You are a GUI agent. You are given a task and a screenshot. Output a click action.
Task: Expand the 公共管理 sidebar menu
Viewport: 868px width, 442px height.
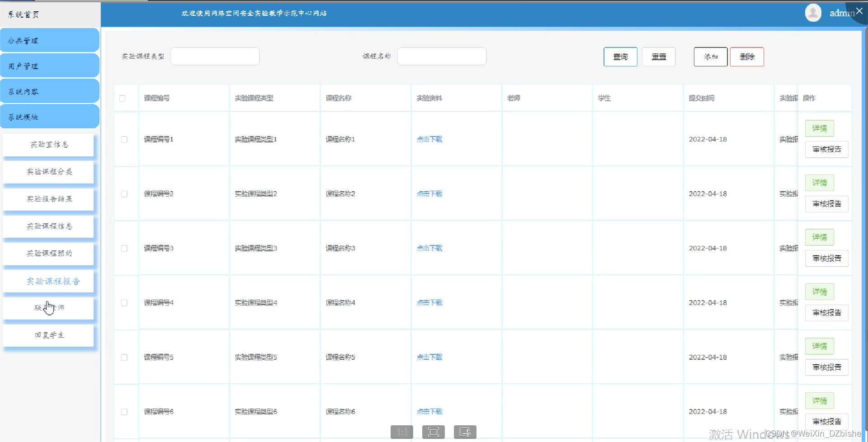pyautogui.click(x=50, y=40)
